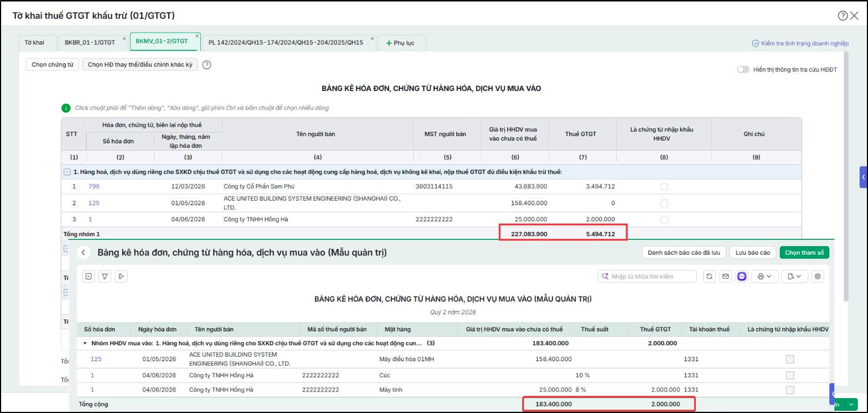Open the purple chat assistant icon
Image resolution: width=868 pixels, height=413 pixels.
tap(742, 276)
